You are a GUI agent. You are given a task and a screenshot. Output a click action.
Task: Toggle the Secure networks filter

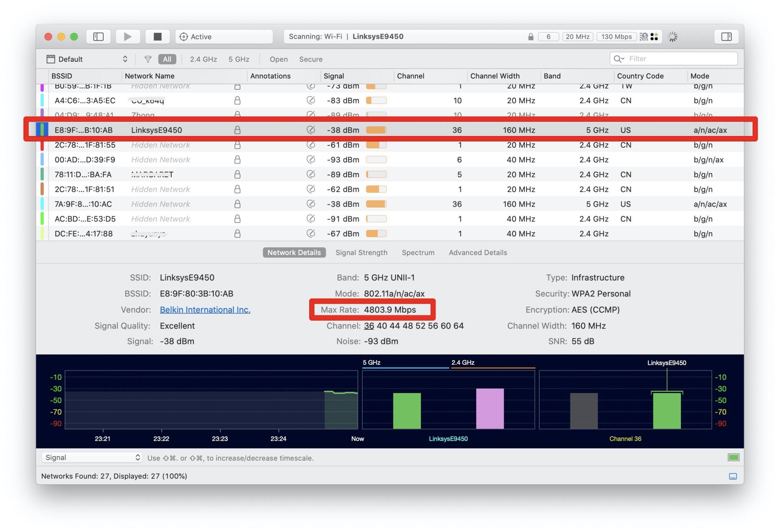click(311, 59)
